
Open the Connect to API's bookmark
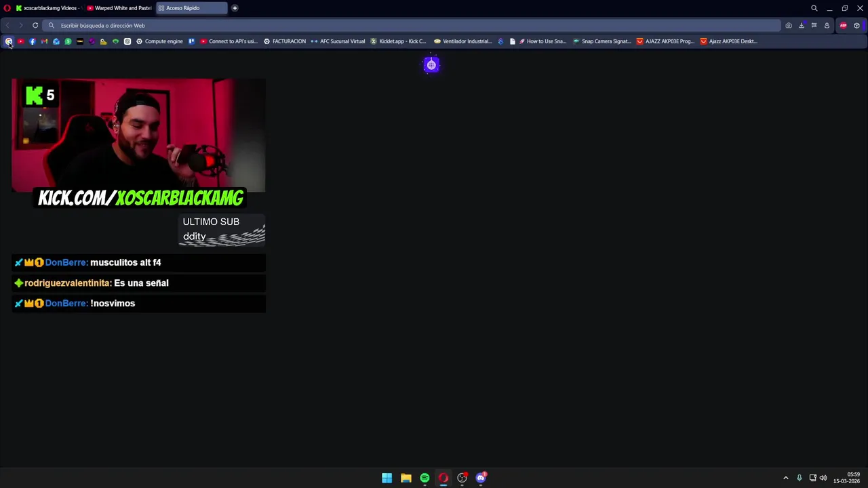click(229, 41)
